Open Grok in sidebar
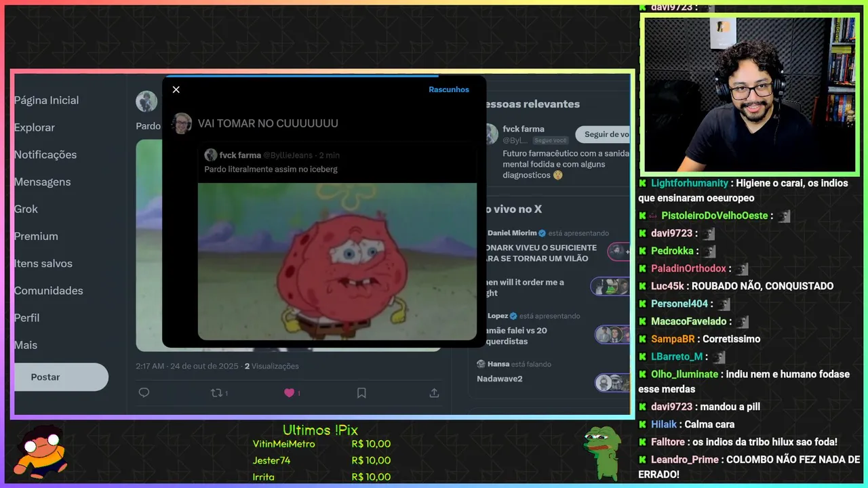This screenshot has height=488, width=868. [26, 209]
